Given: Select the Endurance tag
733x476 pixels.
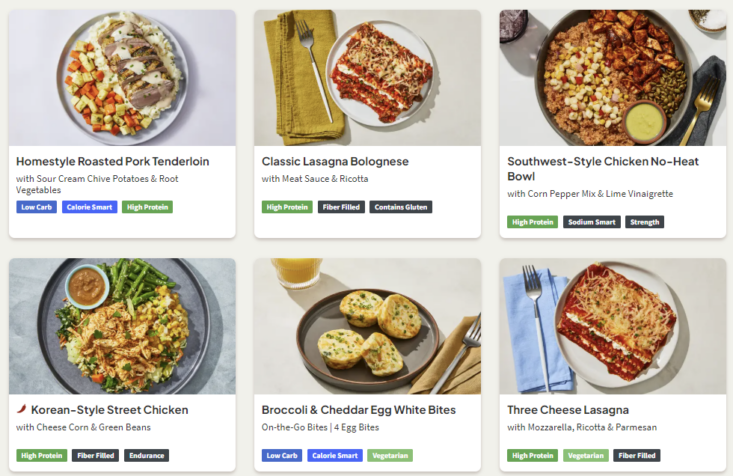Looking at the screenshot, I should (x=147, y=455).
